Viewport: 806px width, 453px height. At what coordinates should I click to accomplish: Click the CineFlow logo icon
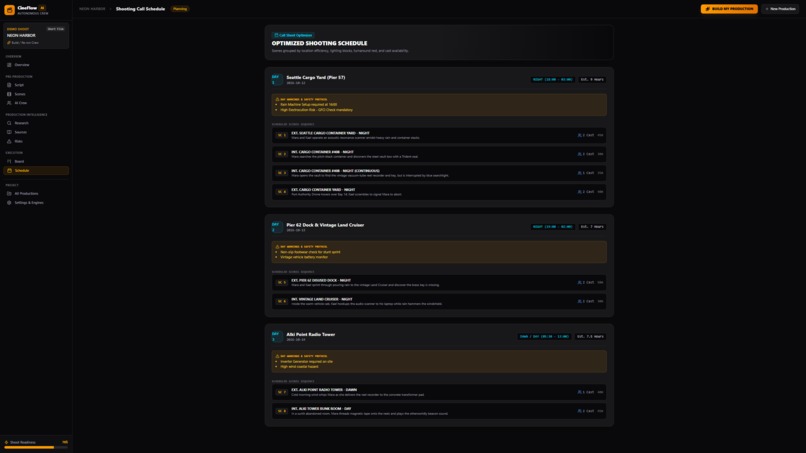pyautogui.click(x=9, y=10)
